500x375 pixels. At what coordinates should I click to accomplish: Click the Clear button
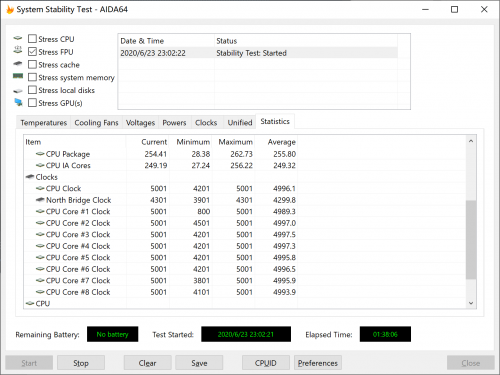click(148, 363)
